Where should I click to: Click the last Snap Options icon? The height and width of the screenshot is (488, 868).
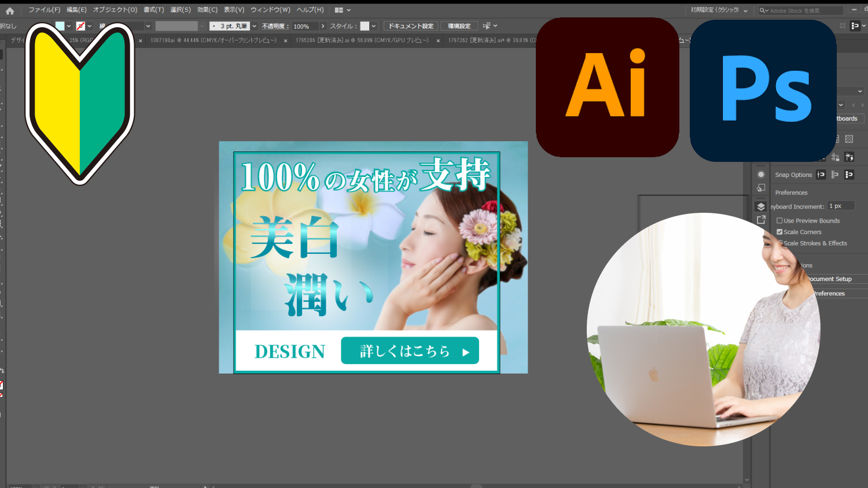[x=849, y=175]
